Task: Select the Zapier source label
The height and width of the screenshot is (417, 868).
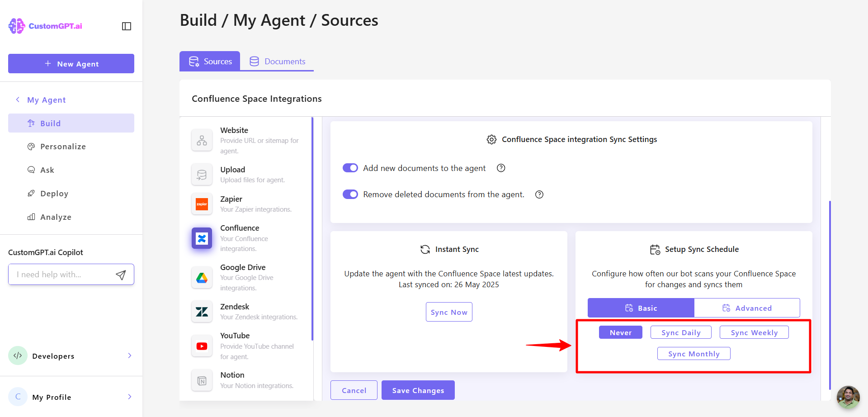Action: tap(231, 199)
